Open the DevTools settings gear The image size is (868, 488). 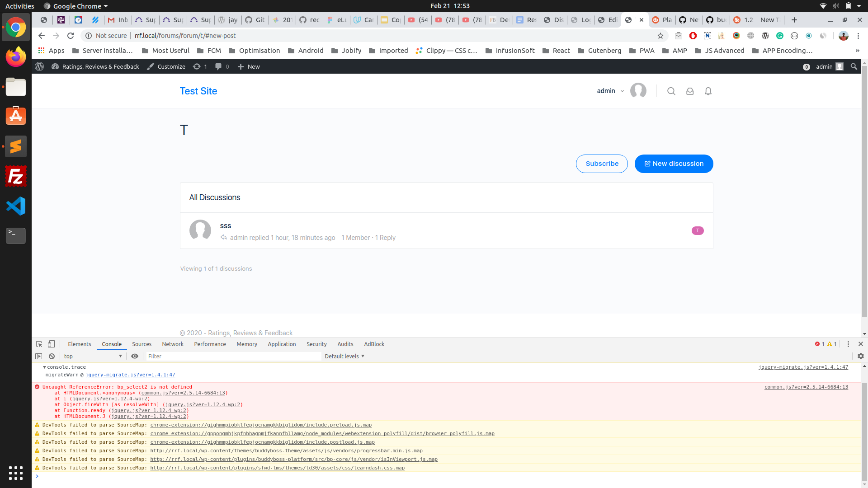pos(861,356)
